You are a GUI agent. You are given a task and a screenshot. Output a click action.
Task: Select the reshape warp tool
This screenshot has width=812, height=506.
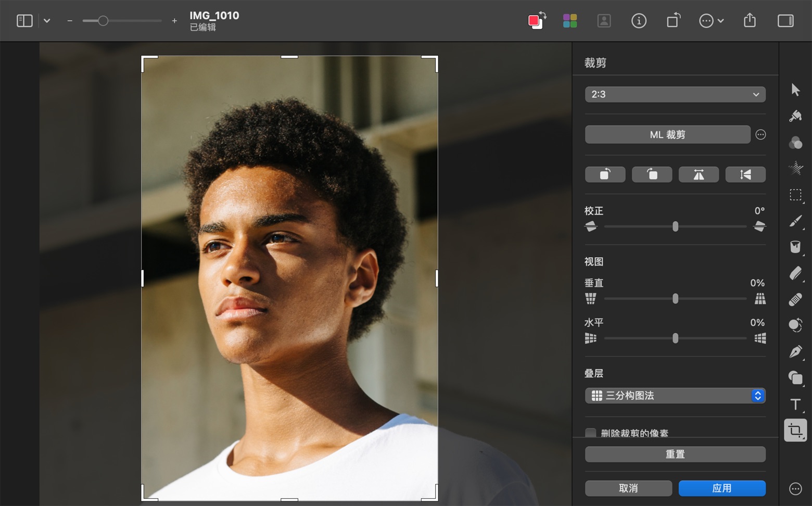tap(795, 325)
